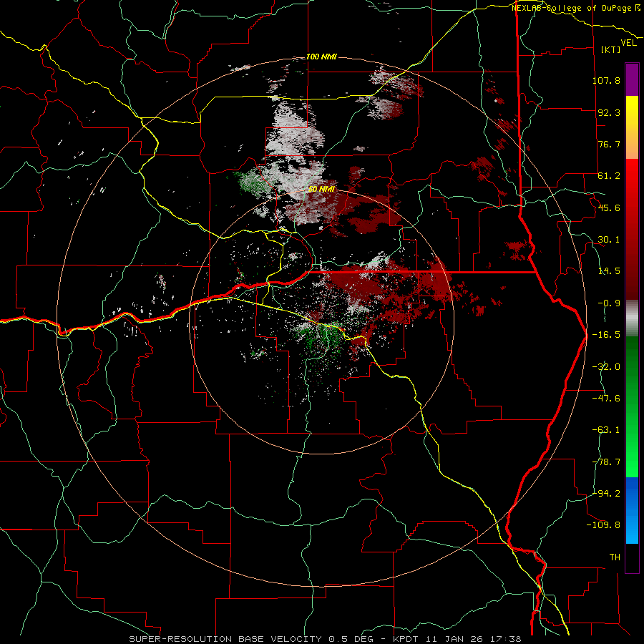This screenshot has width=644, height=644.
Task: Click the 14.5 velocity scale value
Action: pyautogui.click(x=609, y=271)
